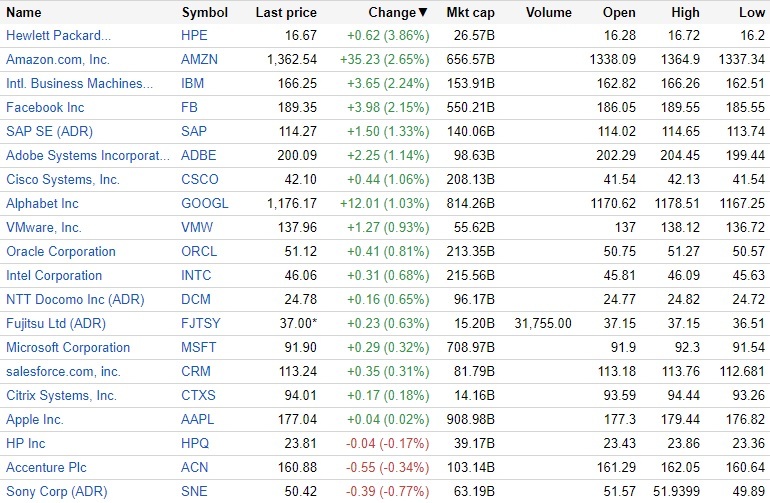
Task: Select the Cisco Systems, Inc. link
Action: 63,179
